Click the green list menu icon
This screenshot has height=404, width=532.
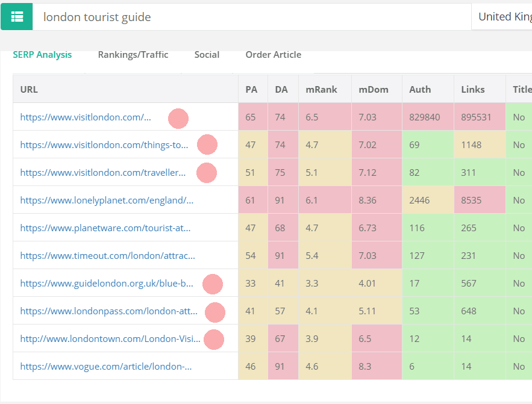[x=16, y=16]
